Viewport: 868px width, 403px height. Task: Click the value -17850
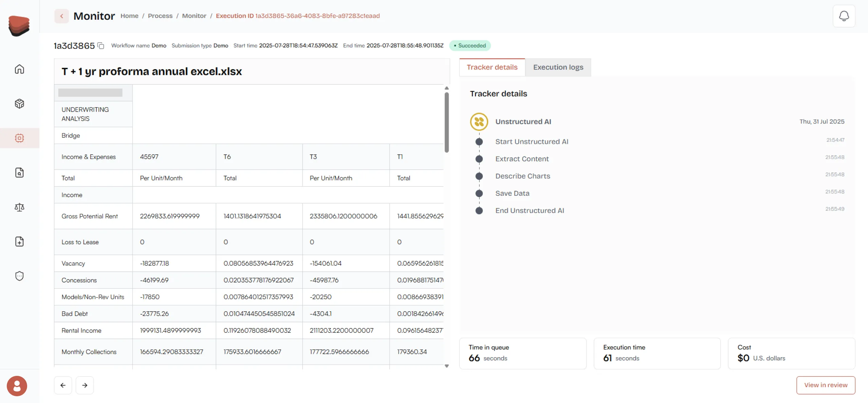point(150,297)
